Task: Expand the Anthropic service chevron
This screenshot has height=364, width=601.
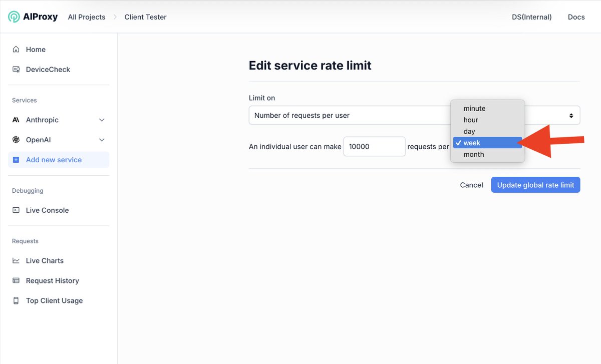Action: click(x=102, y=120)
